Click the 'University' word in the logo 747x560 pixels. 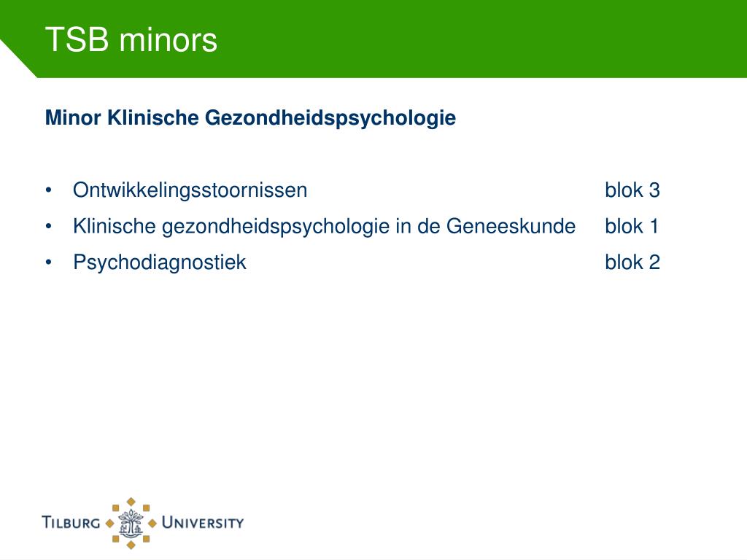pyautogui.click(x=203, y=522)
